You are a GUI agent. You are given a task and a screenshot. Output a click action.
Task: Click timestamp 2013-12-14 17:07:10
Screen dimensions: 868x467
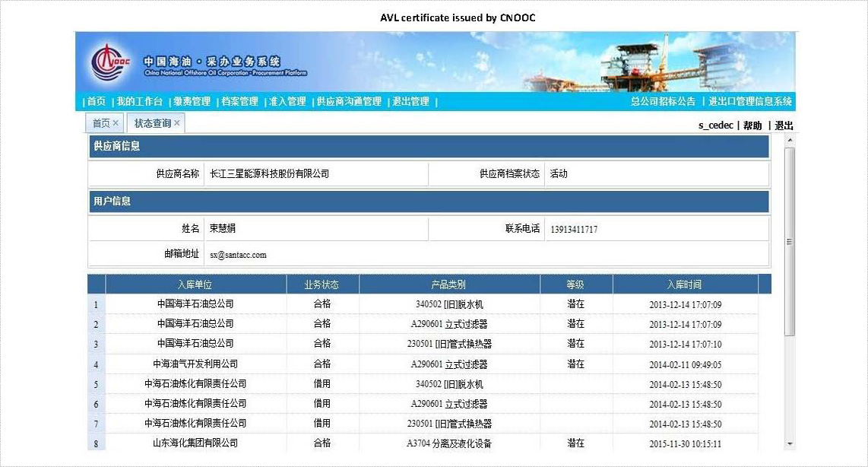pyautogui.click(x=686, y=344)
